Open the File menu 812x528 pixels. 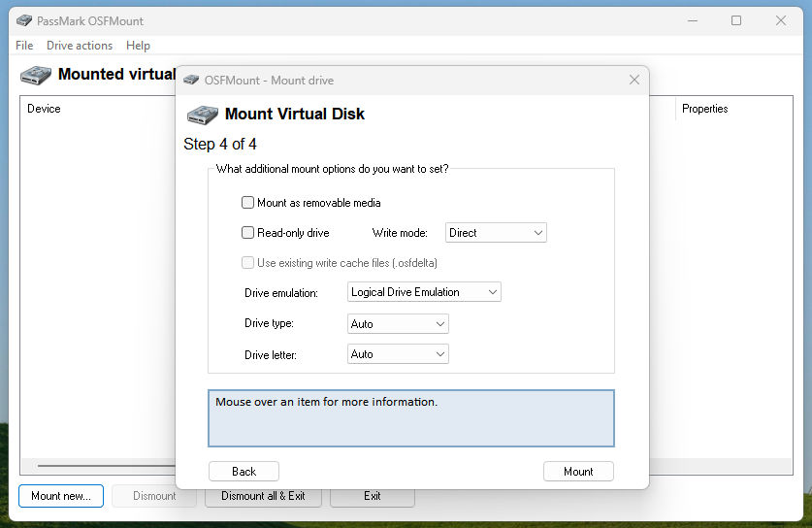tap(24, 46)
